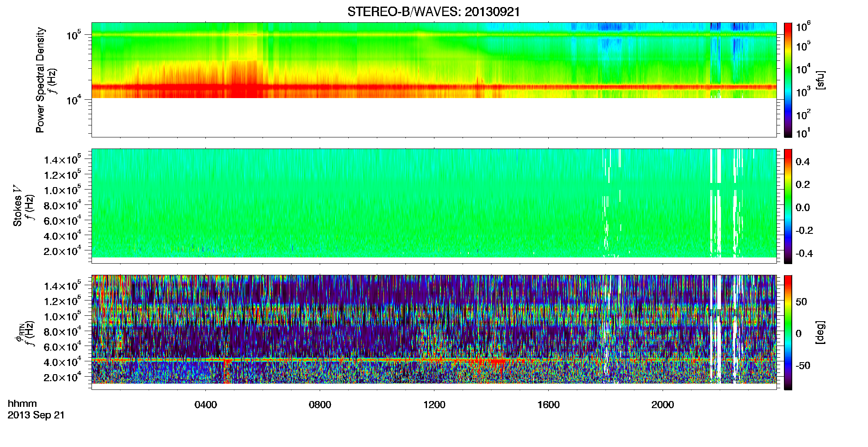Click the Stokes V color bar
The width and height of the screenshot is (868, 447).
(x=788, y=206)
